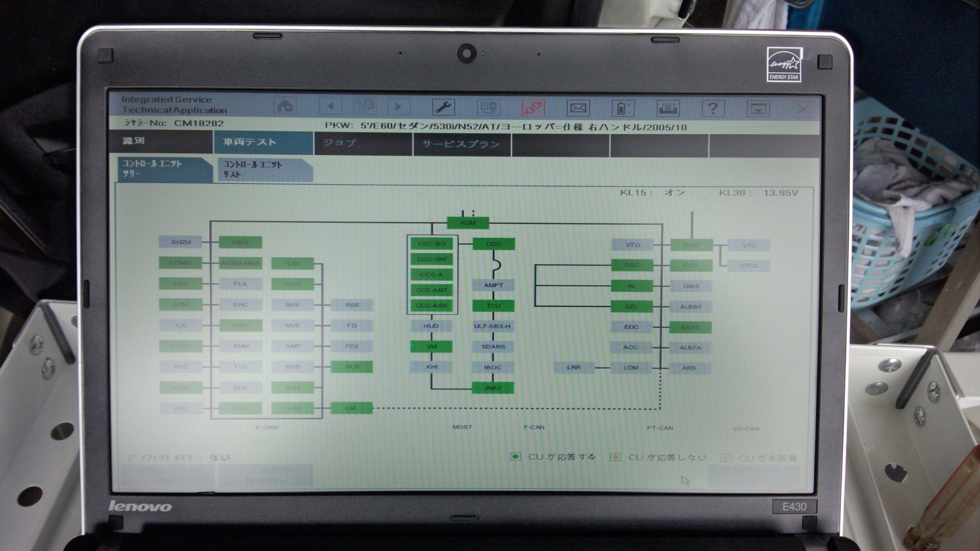The height and width of the screenshot is (551, 980).
Task: Open help question mark icon
Action: tap(713, 108)
